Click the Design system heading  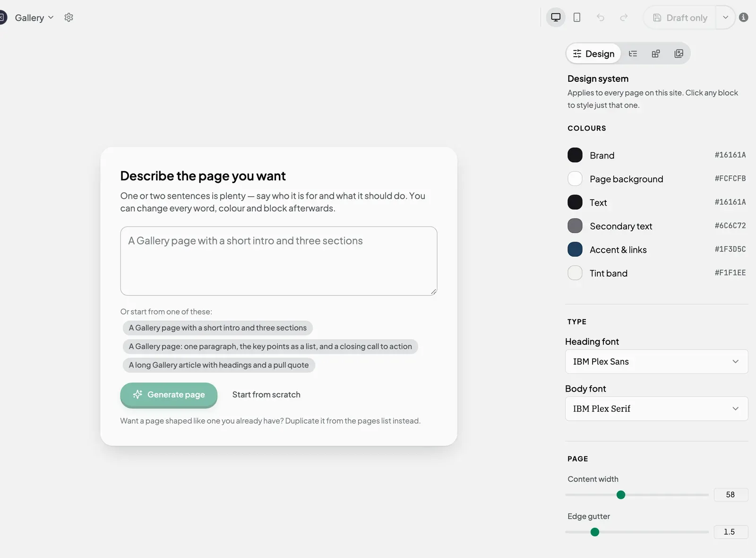(x=598, y=78)
